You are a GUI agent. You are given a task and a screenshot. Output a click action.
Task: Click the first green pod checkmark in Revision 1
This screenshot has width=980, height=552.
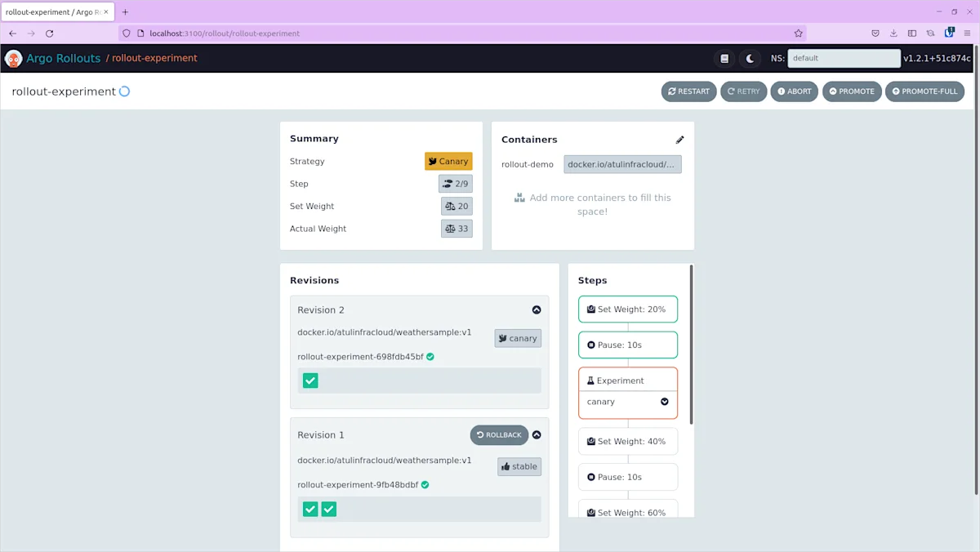[x=310, y=509]
